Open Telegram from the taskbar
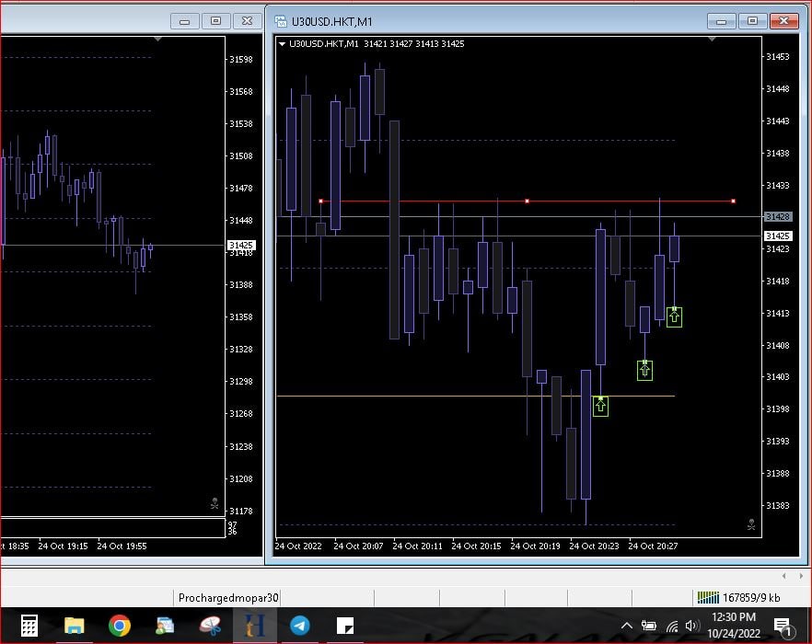 [x=299, y=626]
